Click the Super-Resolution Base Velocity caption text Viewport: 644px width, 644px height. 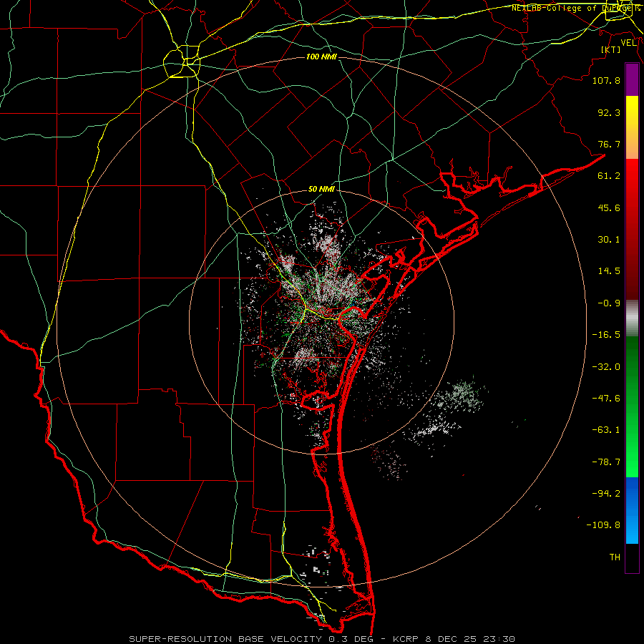tap(321, 639)
